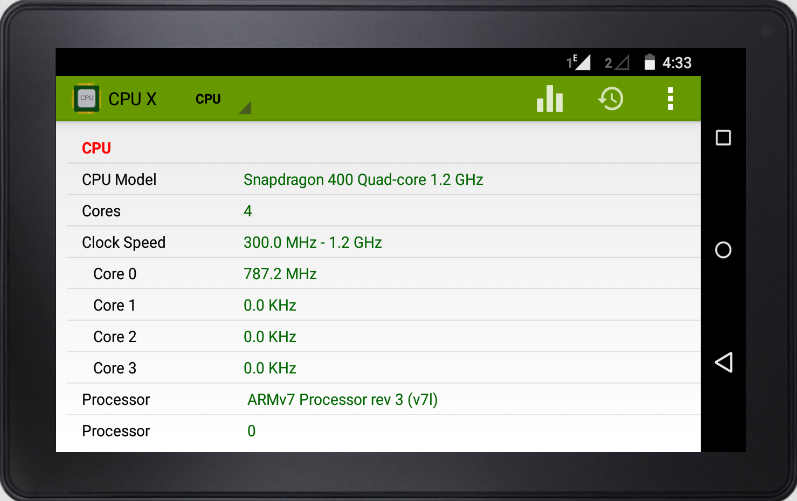
Task: Tap the CPU Model label
Action: [x=119, y=179]
